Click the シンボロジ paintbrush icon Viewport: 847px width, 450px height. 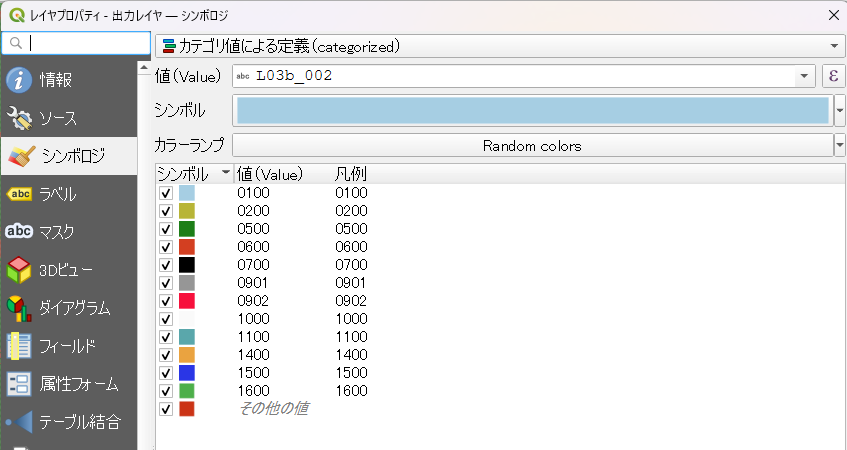click(x=21, y=156)
